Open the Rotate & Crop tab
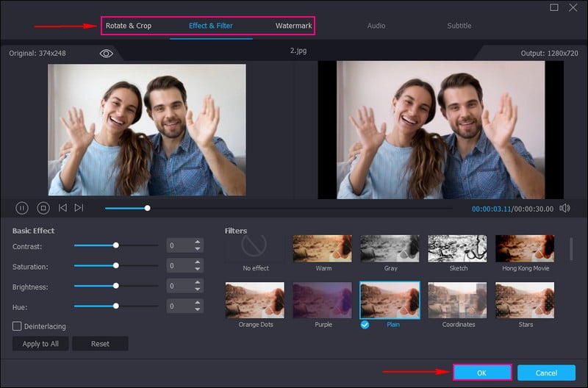The image size is (588, 388). 129,26
